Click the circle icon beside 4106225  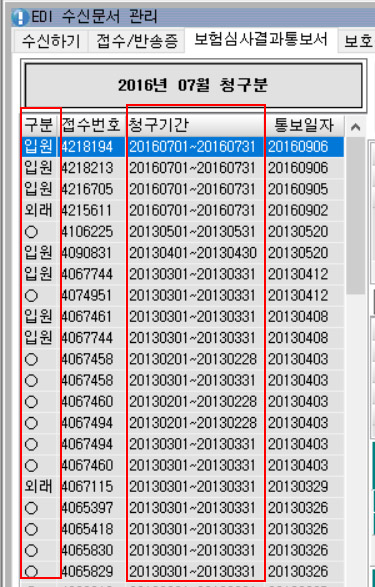point(31,232)
